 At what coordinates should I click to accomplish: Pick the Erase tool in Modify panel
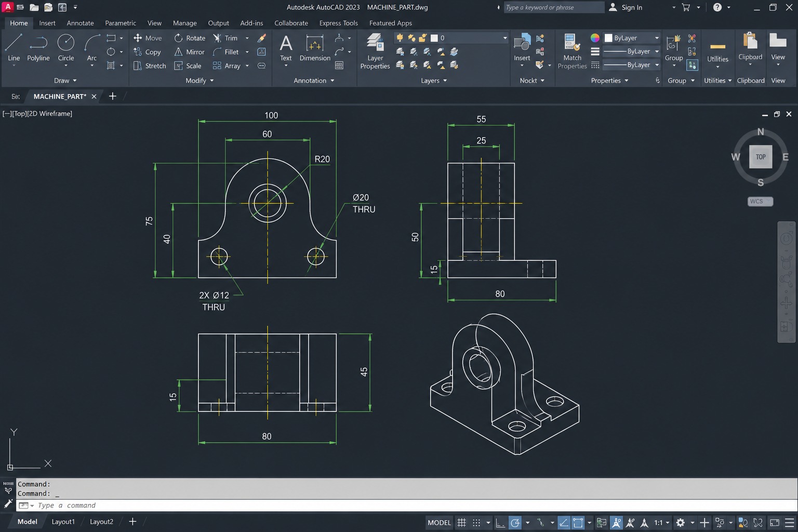262,38
